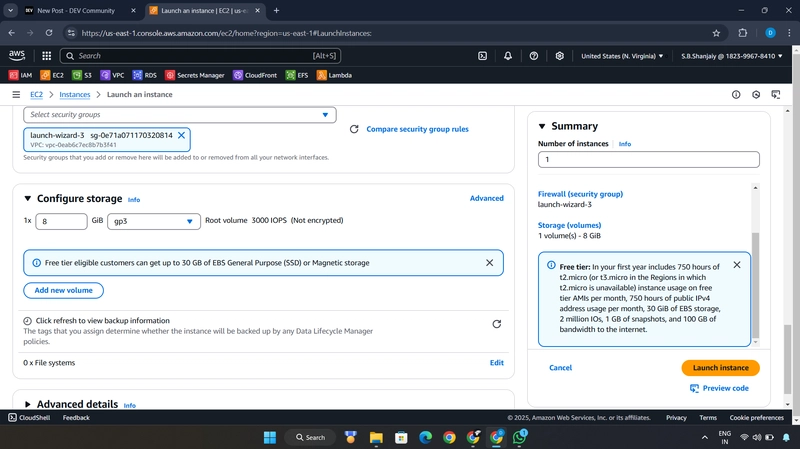Viewport: 800px width, 449px height.
Task: Open the EFS shortcut
Action: [x=297, y=75]
